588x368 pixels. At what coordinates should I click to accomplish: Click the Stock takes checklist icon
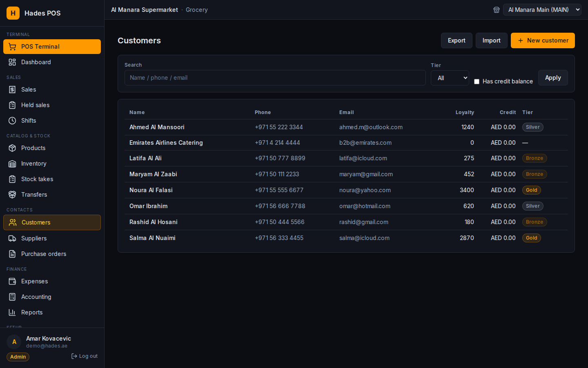[x=12, y=179]
